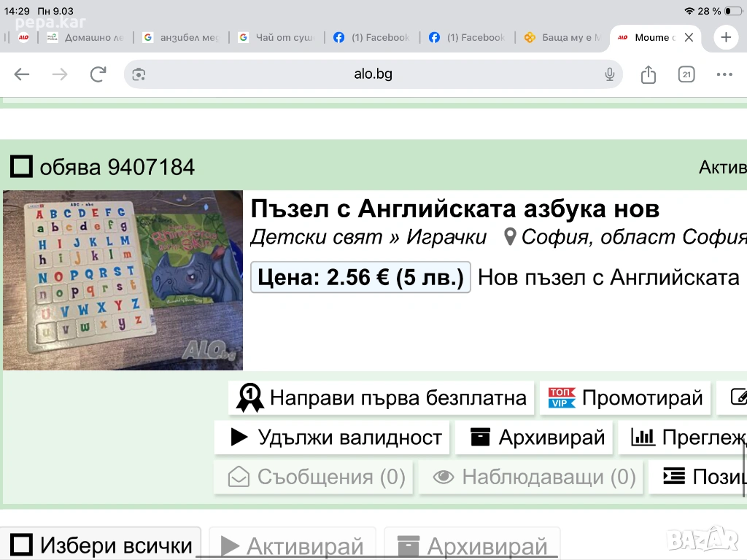Open the share sheet icon
This screenshot has height=560, width=747.
click(649, 74)
